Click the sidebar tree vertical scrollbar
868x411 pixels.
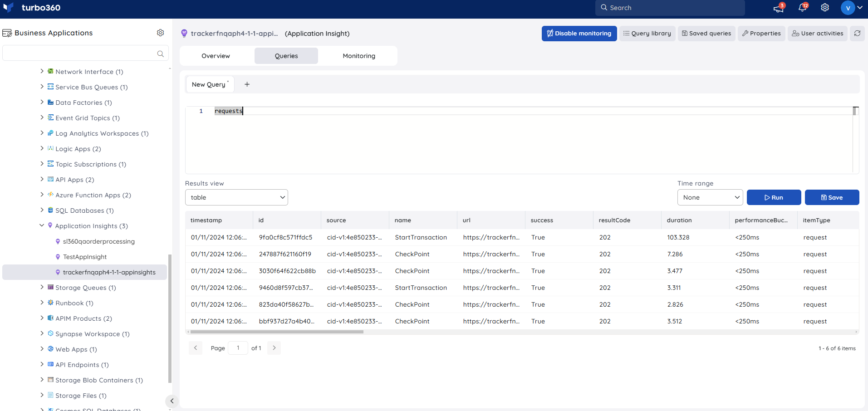pyautogui.click(x=170, y=318)
